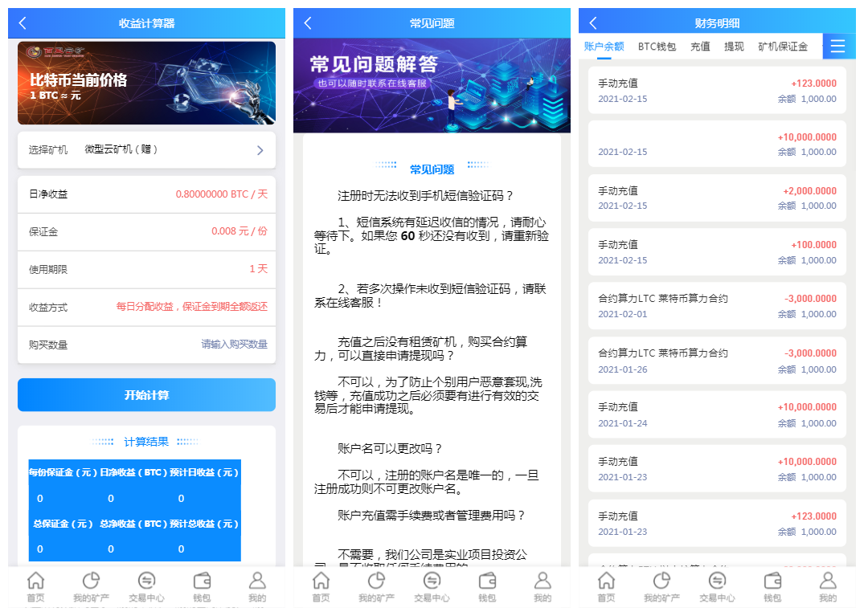Go back from the 收益计算器 screen
This screenshot has width=864, height=616.
point(23,23)
